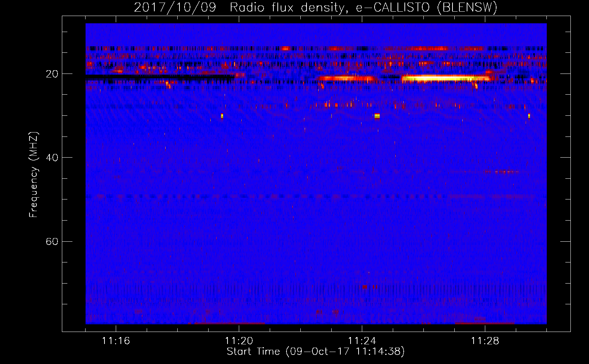Click the '11:20' time tick label

(239, 341)
